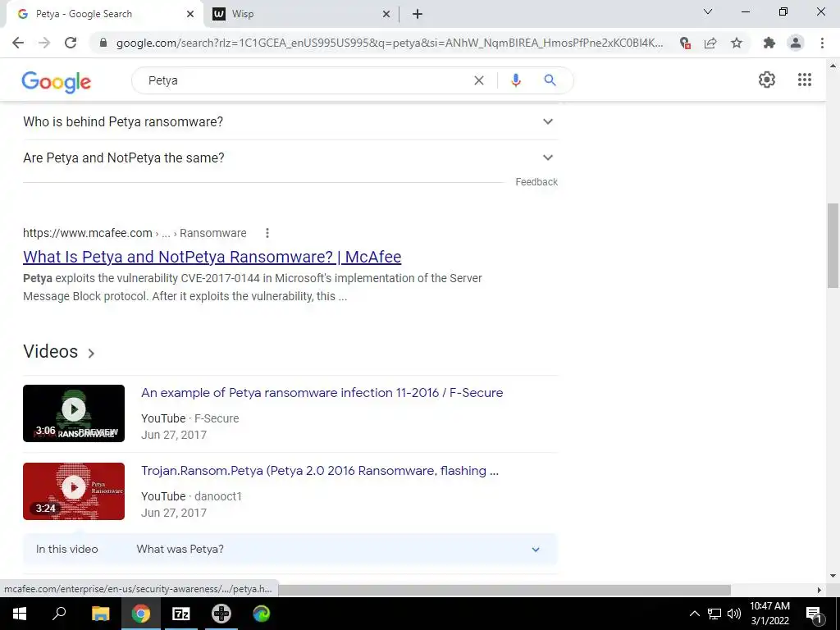Open File Explorer from the taskbar
The height and width of the screenshot is (630, 840).
pos(100,614)
